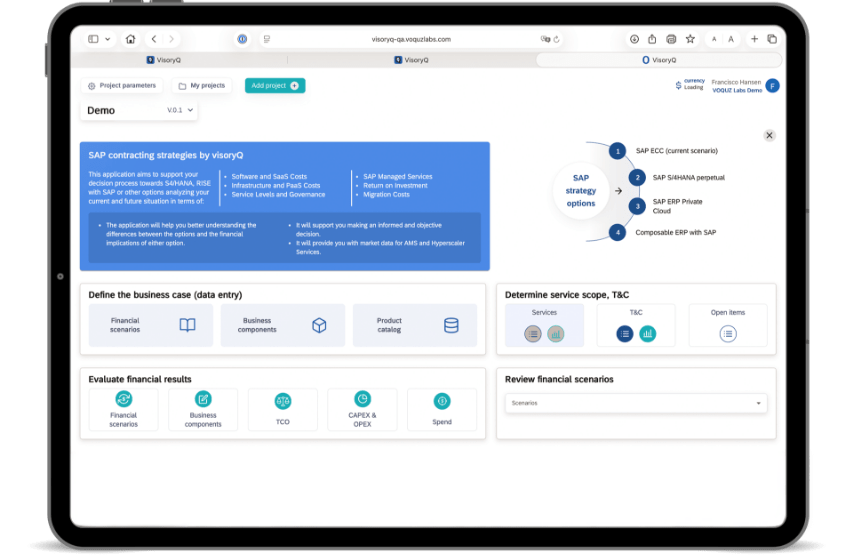Click the 'Migration Costs' bullet text

pos(386,194)
